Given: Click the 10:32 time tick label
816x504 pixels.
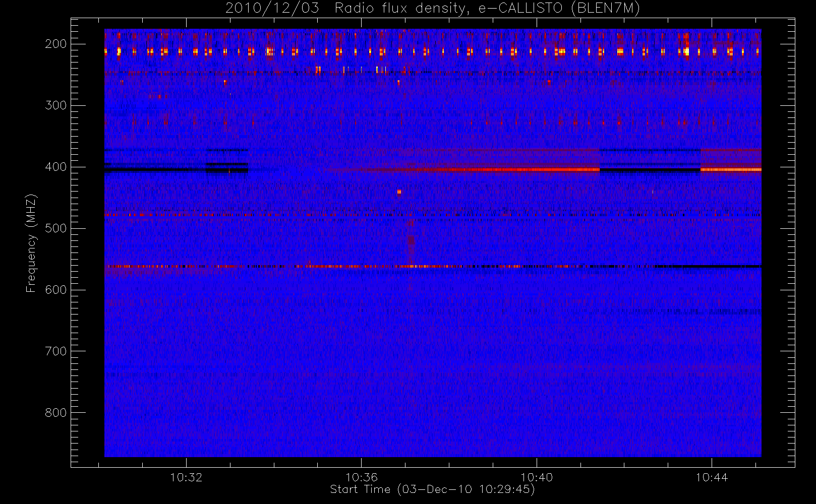Looking at the screenshot, I should tap(186, 477).
